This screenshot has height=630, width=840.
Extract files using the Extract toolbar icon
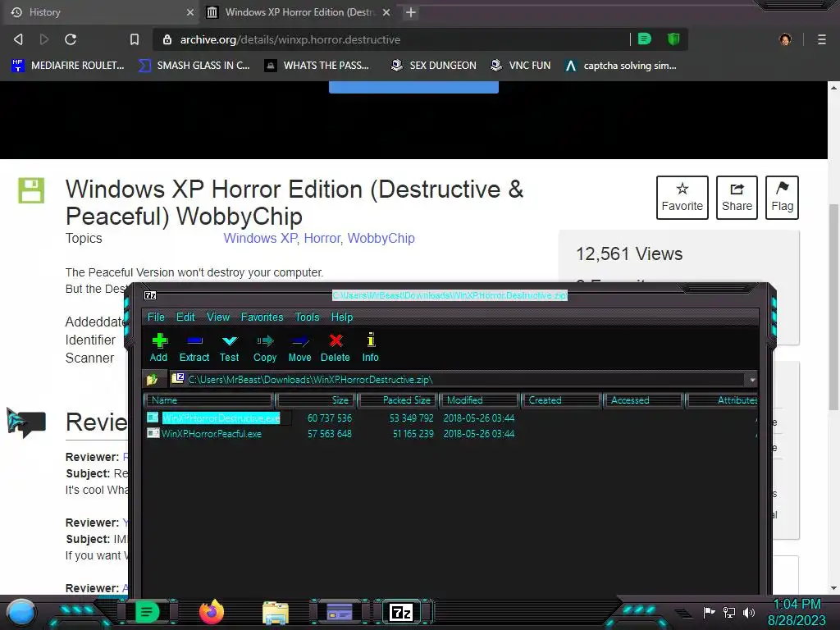click(194, 348)
